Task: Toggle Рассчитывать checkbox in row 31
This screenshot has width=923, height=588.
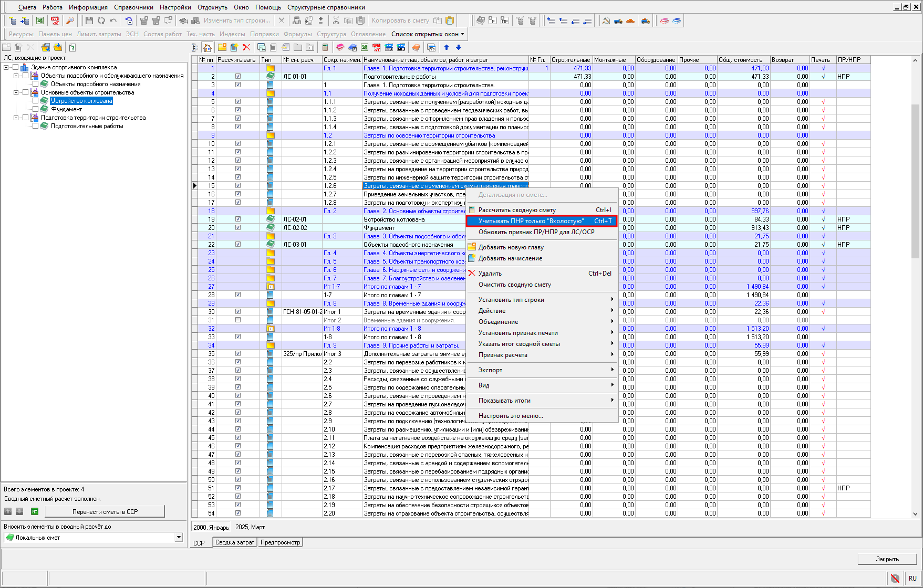Action: point(238,320)
